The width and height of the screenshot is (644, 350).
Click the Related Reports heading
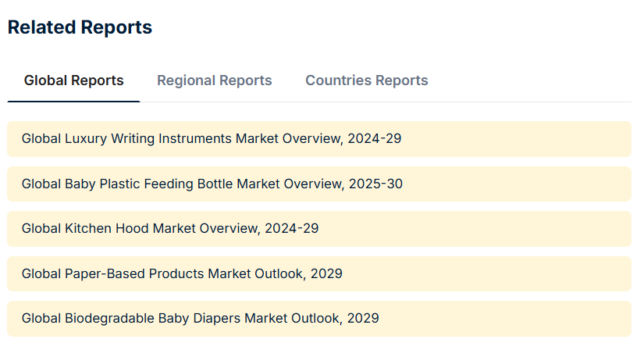pos(80,27)
